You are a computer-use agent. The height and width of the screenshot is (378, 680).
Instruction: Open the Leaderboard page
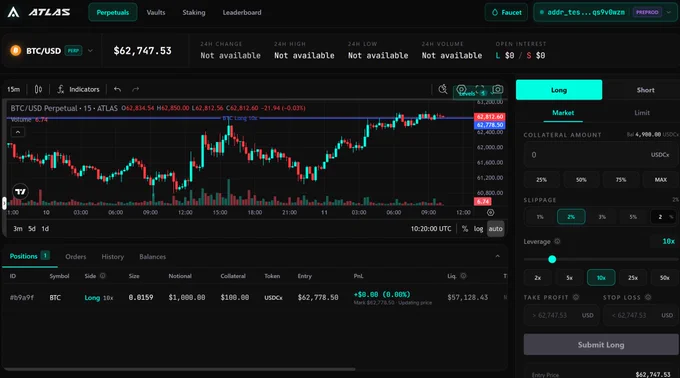(242, 12)
